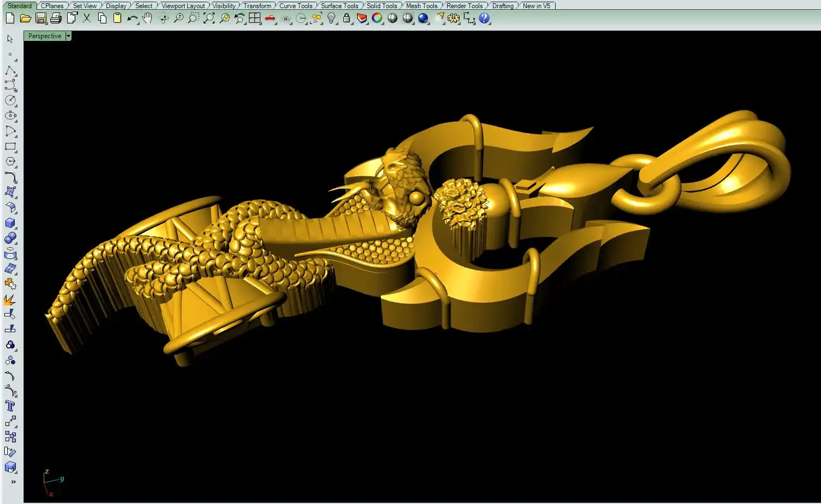Select the Rectangle tool
The height and width of the screenshot is (504, 821).
pos(10,146)
